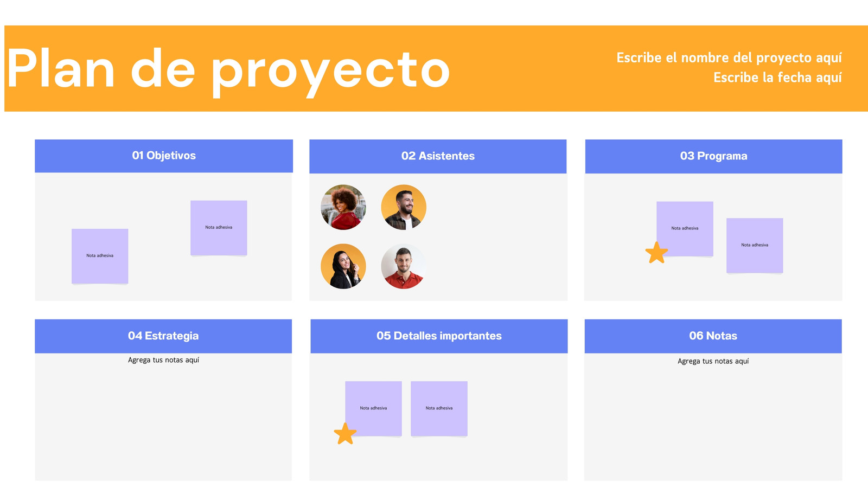868x488 pixels.
Task: Select the right sticky note in Detalles importantes
Action: click(439, 409)
